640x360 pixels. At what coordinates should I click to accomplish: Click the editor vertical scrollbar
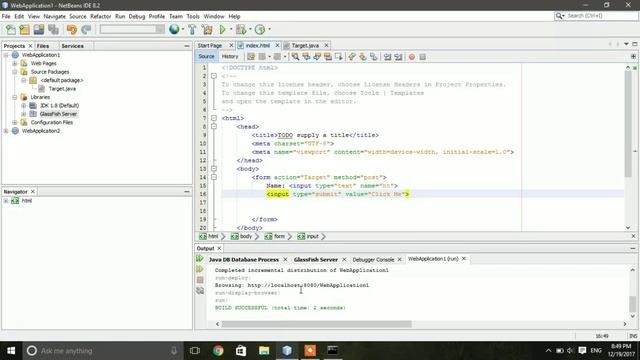(628, 124)
